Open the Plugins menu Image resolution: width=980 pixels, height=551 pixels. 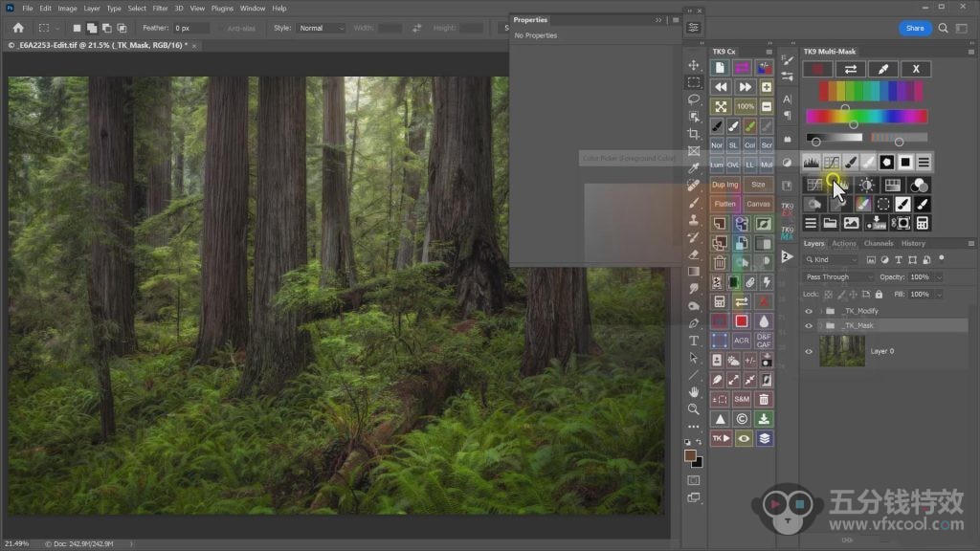(x=222, y=8)
